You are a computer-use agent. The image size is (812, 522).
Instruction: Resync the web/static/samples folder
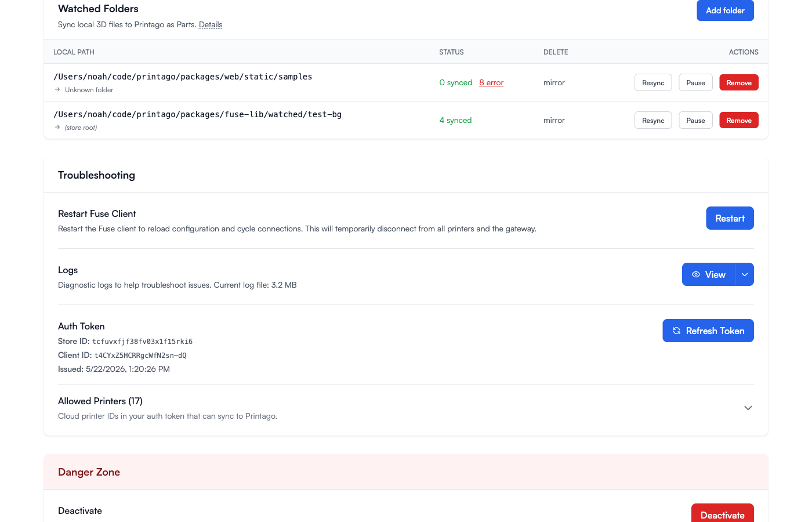[653, 82]
